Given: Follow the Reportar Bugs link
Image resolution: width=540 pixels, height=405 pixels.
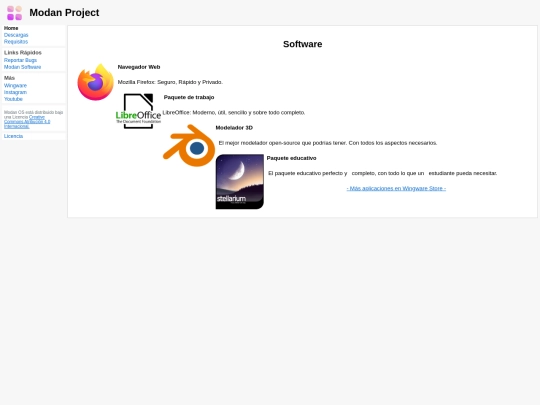Looking at the screenshot, I should (20, 60).
